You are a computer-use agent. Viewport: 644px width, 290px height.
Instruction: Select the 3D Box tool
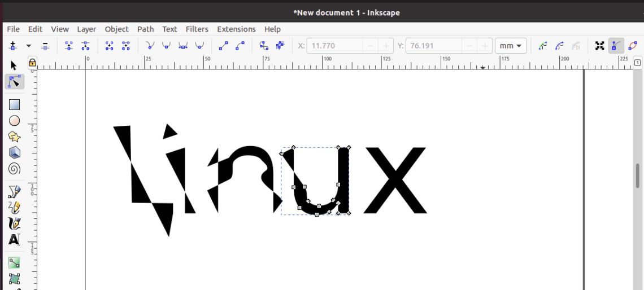point(14,152)
